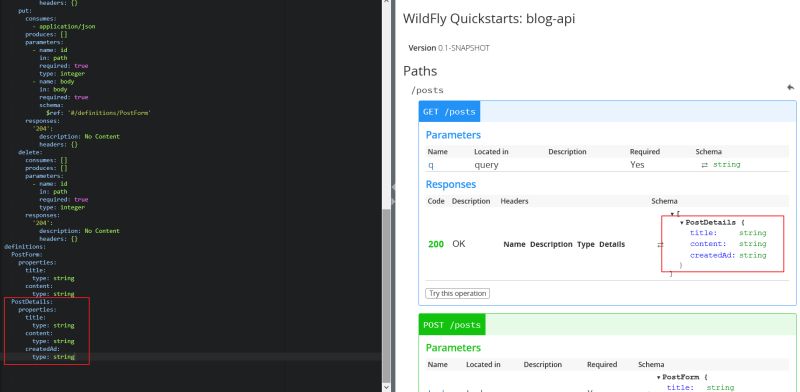The image size is (800, 392).
Task: Click the jump-to-YAML arrow beside /posts path
Action: click(790, 88)
